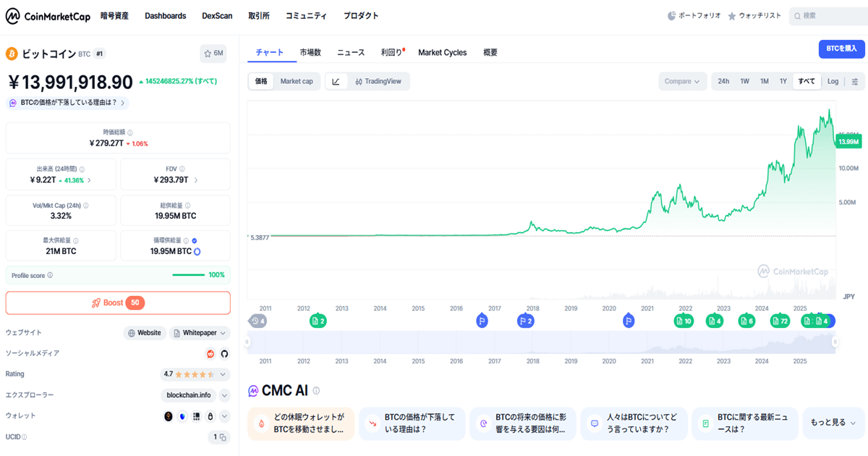Click the CoinMarketCap logo
Viewport: 868px width, 456px height.
[47, 15]
